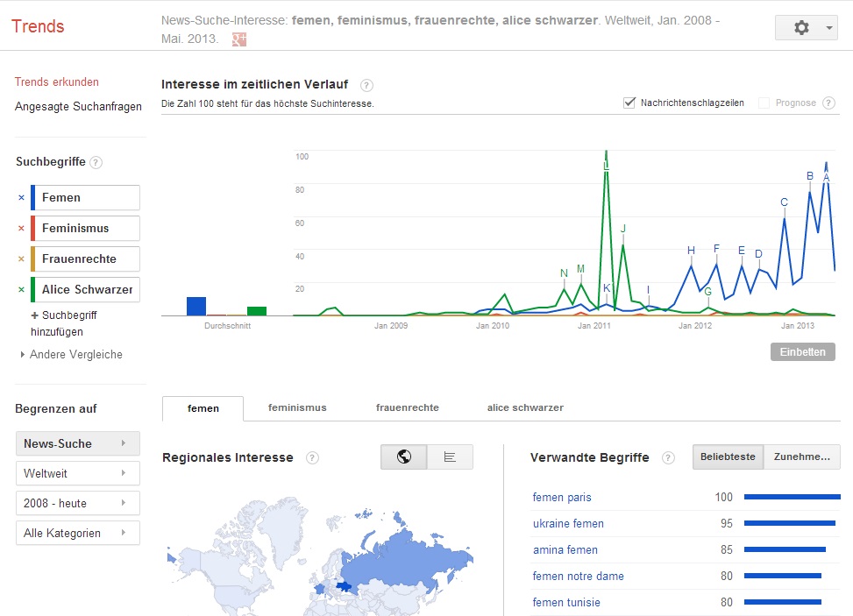This screenshot has width=853, height=616.
Task: Open the Trends home link
Action: coord(38,26)
